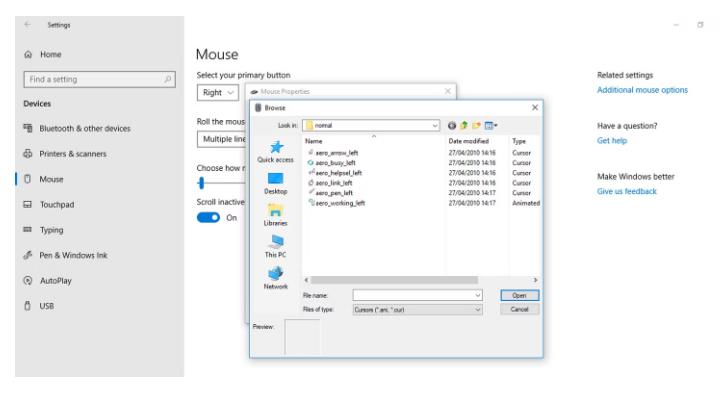Open primary button dropdown showing Right
The height and width of the screenshot is (394, 720).
tap(218, 93)
